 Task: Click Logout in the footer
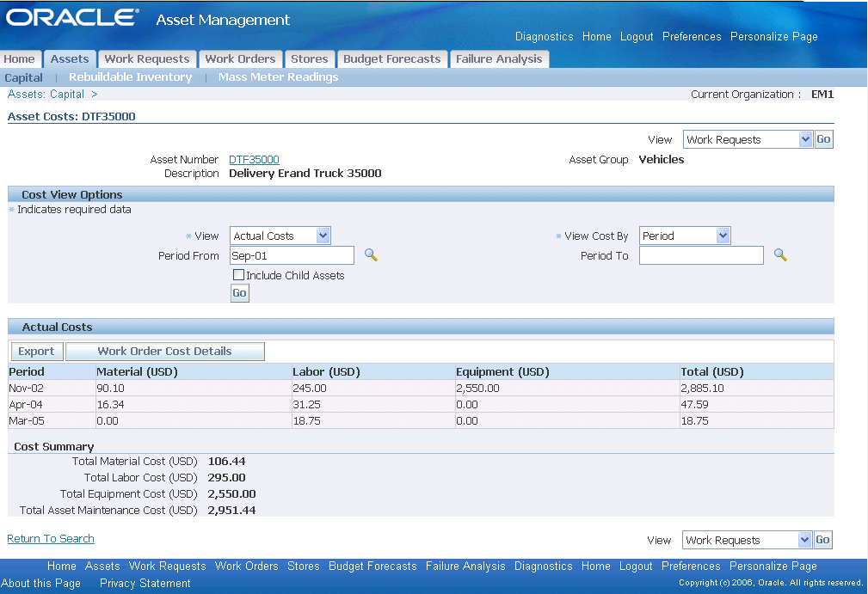pos(636,566)
